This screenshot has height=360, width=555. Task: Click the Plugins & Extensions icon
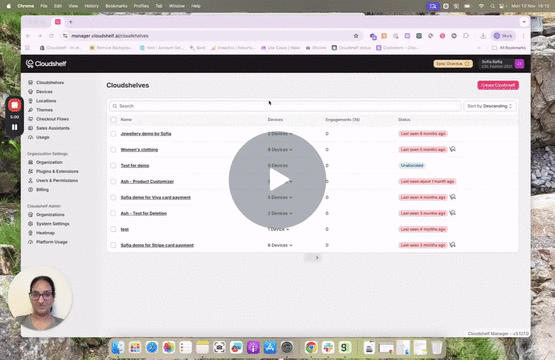point(30,171)
